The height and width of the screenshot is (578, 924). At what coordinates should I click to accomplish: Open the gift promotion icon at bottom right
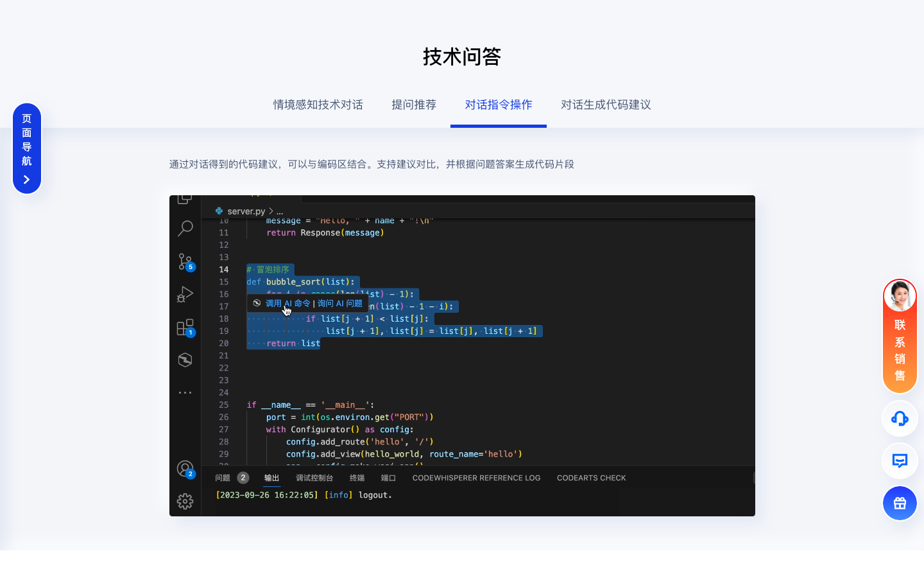900,504
